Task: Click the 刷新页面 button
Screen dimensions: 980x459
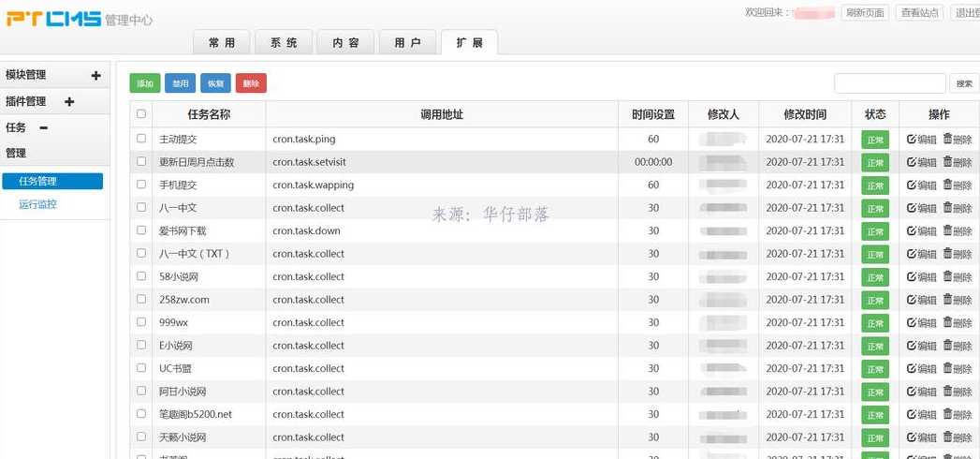Action: (866, 12)
